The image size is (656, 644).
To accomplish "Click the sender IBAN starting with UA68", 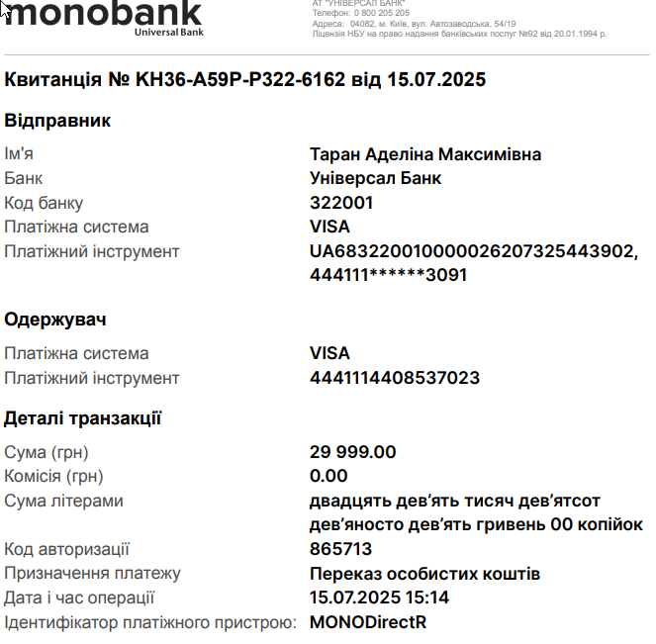I will coord(474,251).
